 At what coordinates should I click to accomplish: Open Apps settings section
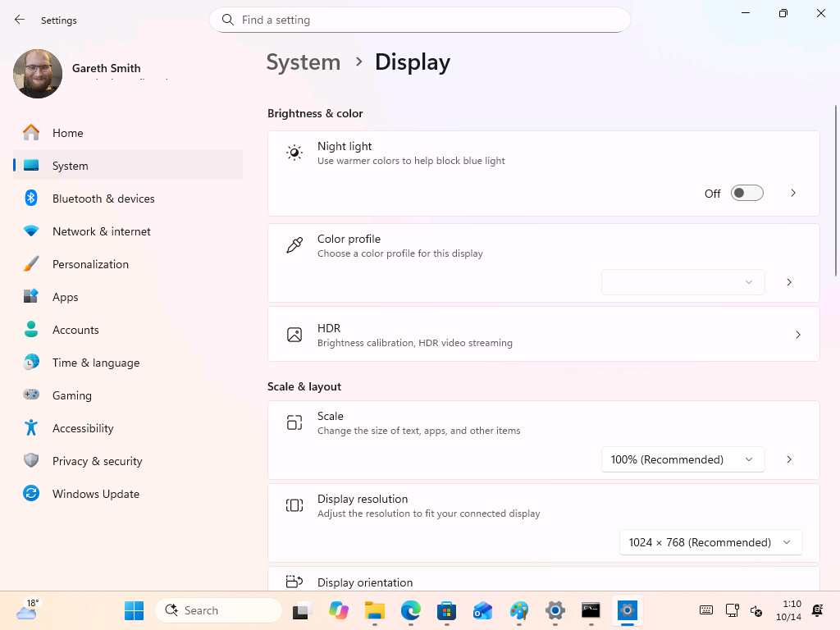point(127,297)
